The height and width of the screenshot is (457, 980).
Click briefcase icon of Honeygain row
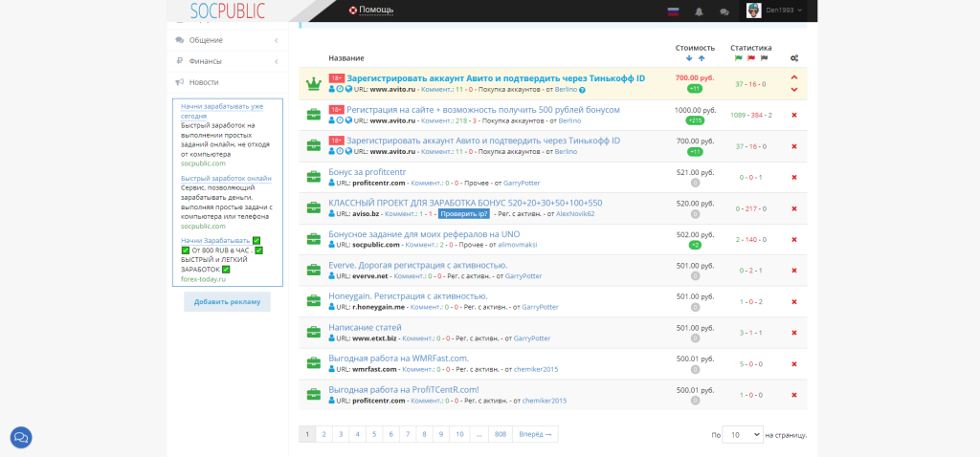(x=313, y=301)
